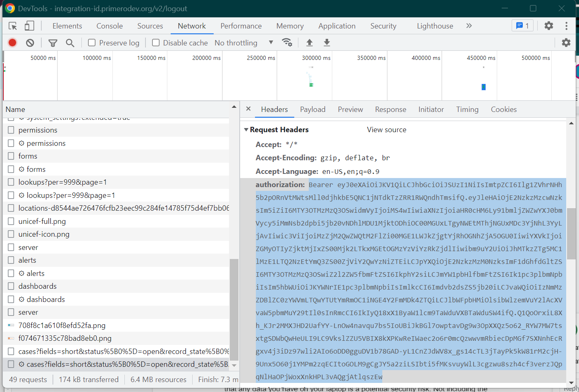Enable Disable cache checkbox
579x392 pixels.
coord(156,43)
